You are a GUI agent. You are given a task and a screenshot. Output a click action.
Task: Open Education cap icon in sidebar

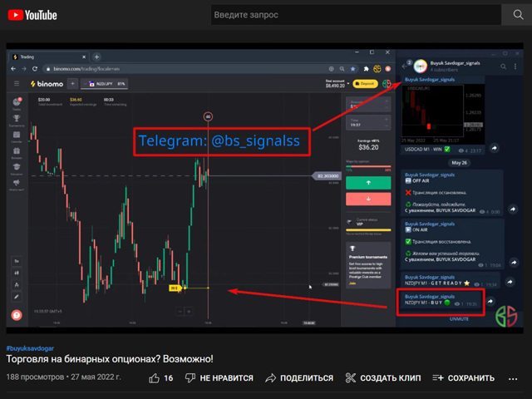tap(17, 169)
